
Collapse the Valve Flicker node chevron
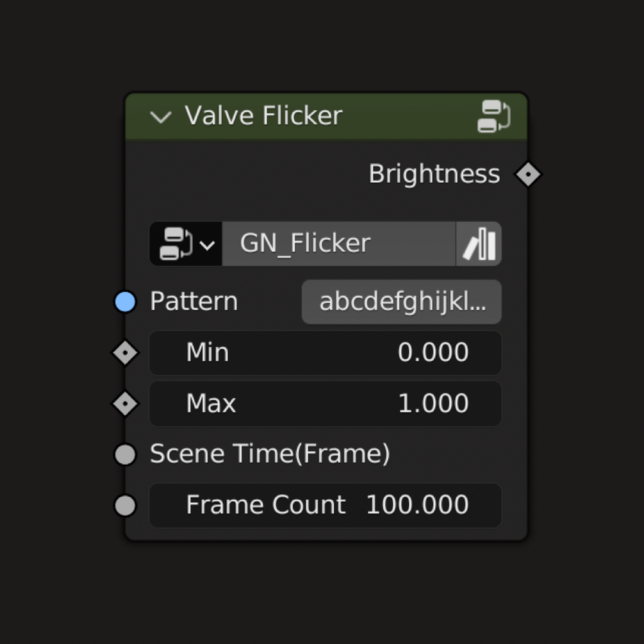pos(160,117)
